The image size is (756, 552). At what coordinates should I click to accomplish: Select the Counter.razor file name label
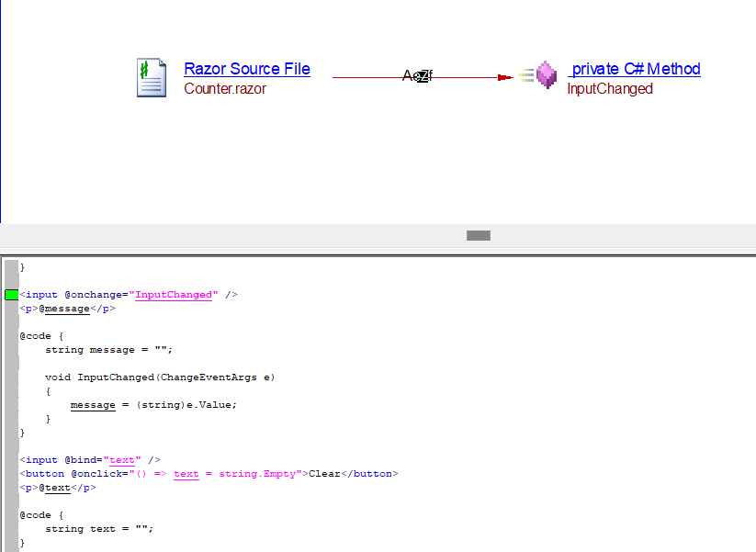click(x=225, y=89)
